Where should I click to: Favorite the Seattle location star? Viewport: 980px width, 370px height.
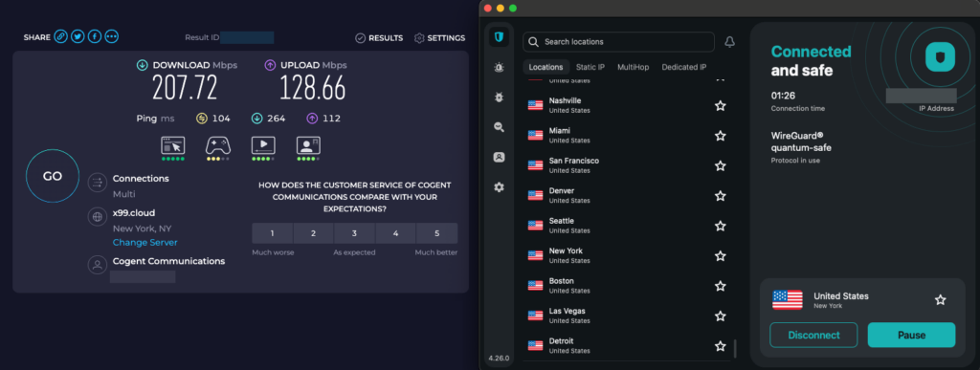pos(720,226)
